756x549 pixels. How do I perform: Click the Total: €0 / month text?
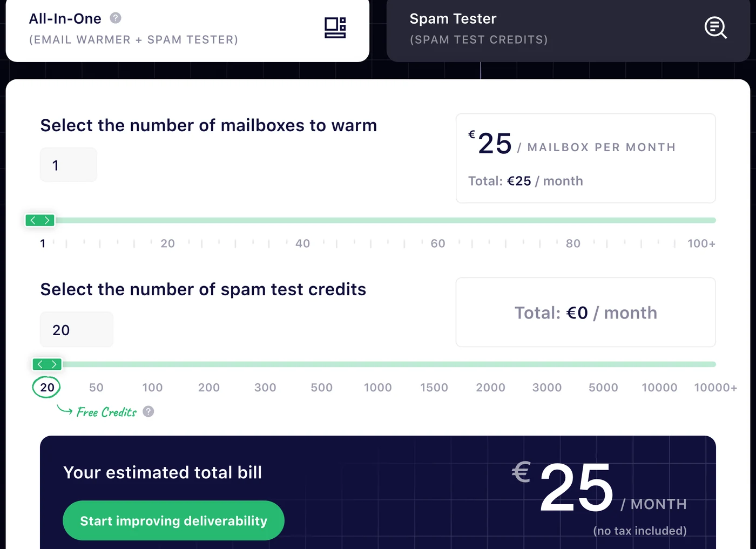coord(586,313)
